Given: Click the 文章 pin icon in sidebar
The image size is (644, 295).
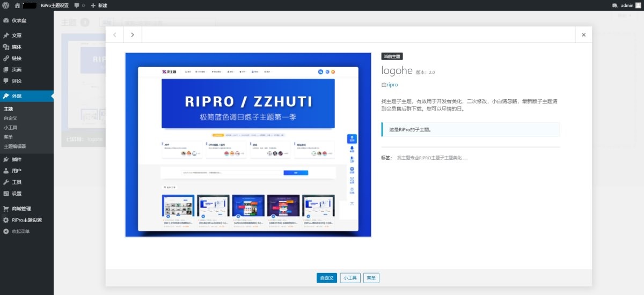Looking at the screenshot, I should pos(6,35).
